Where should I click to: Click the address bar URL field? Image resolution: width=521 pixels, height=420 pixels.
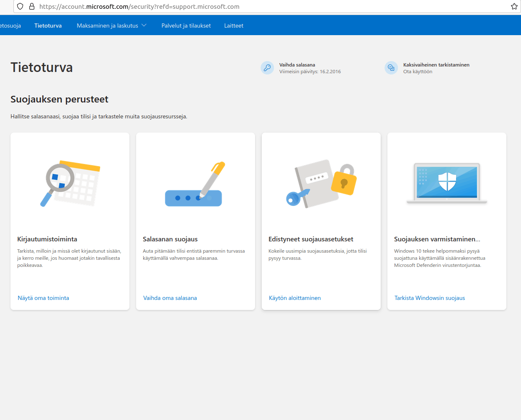pos(268,6)
